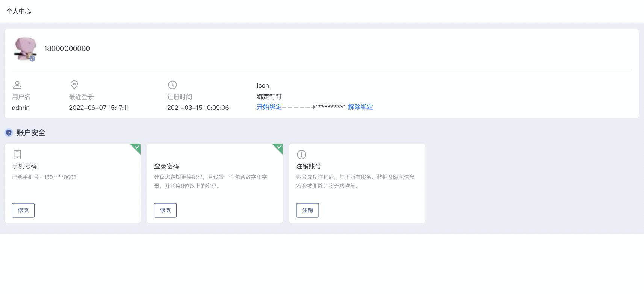Click the 绑定钉钉 label
The height and width of the screenshot is (294, 644).
[x=269, y=97]
